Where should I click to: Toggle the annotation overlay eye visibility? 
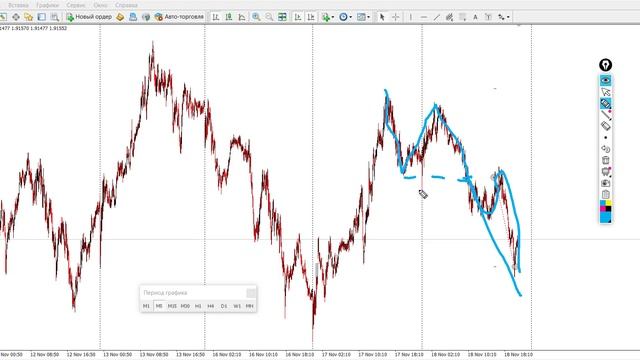606,80
